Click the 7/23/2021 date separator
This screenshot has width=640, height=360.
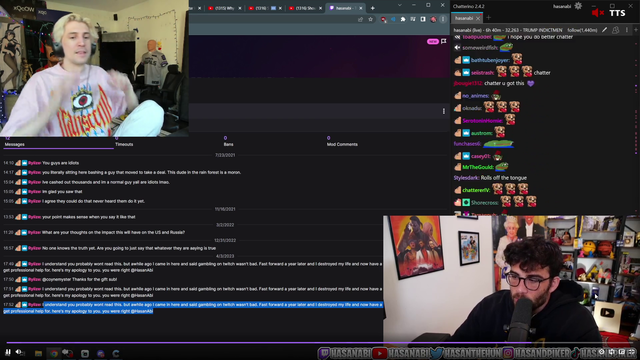pos(225,155)
